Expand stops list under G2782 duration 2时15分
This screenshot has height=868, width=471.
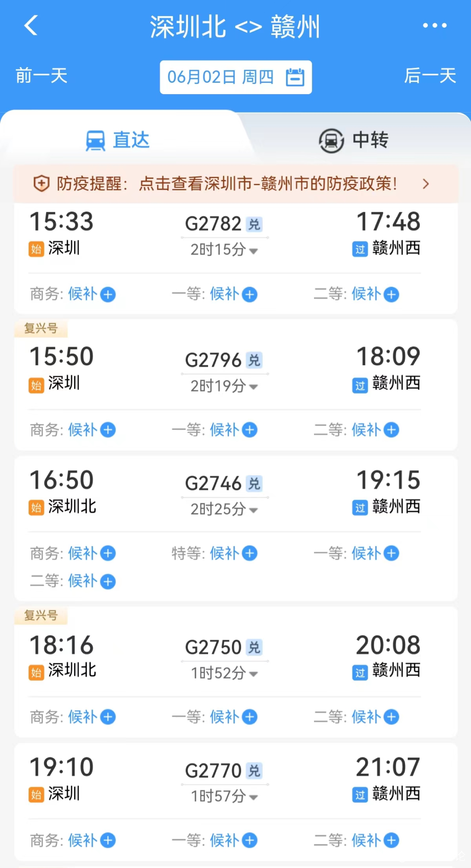253,251
